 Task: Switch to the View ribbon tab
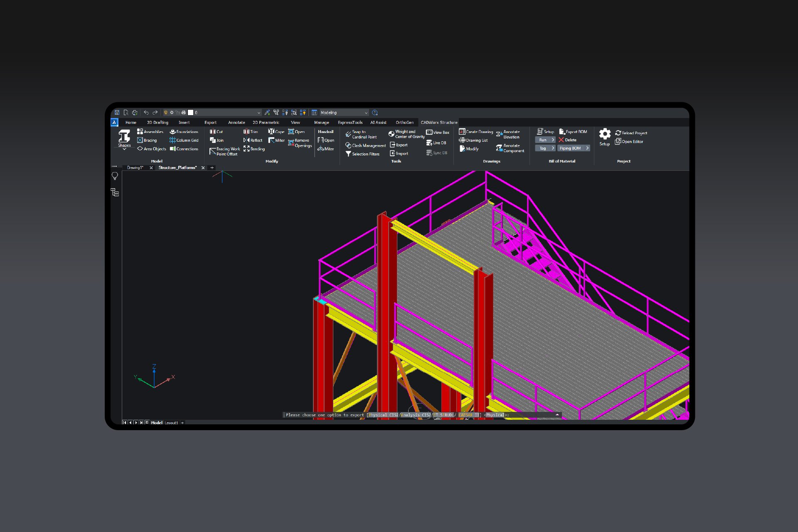296,122
